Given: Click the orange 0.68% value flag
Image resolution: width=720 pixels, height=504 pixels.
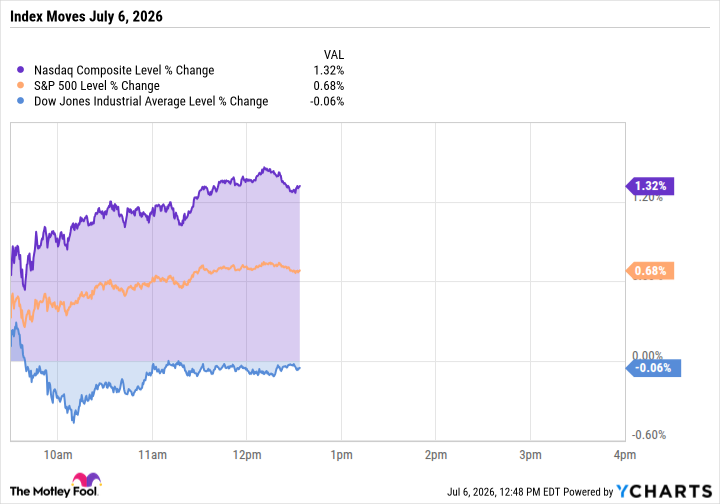Looking at the screenshot, I should pos(650,271).
